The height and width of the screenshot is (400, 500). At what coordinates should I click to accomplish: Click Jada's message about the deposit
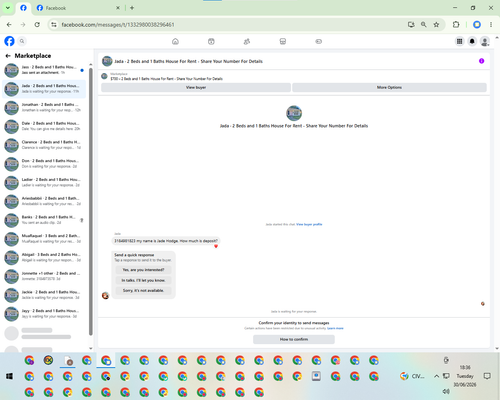(x=166, y=241)
